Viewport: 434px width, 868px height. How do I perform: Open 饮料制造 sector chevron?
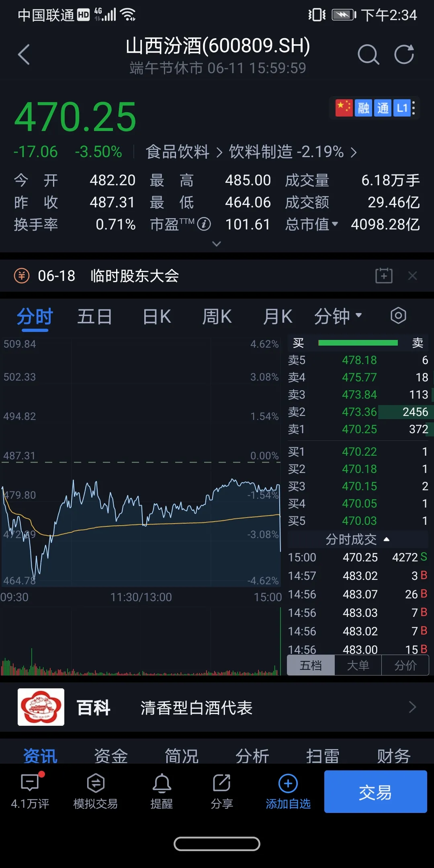(354, 152)
